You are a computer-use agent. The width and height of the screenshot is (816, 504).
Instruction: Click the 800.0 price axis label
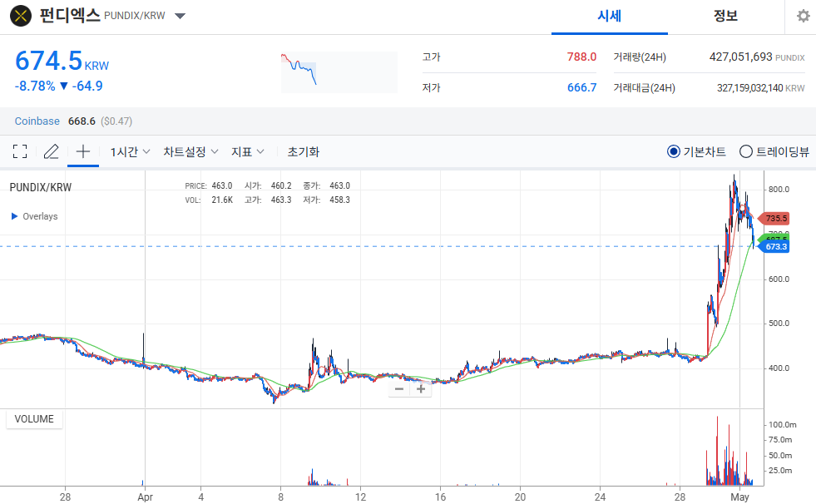pyautogui.click(x=779, y=190)
